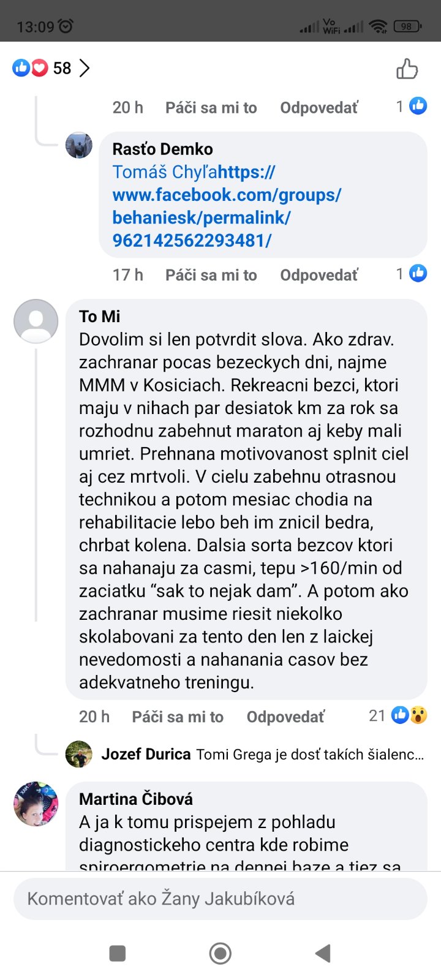View the 21 reactions on To Mi's comment
The width and height of the screenshot is (441, 980).
[398, 715]
